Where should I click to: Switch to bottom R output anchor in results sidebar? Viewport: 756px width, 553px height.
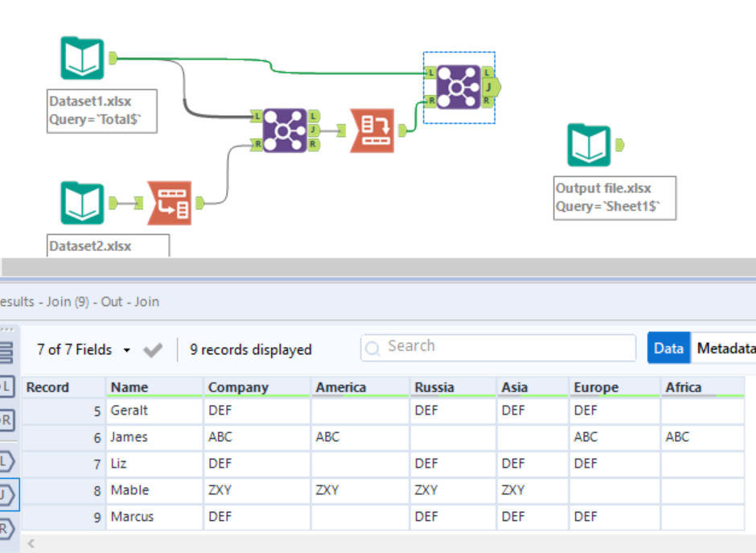[7, 528]
